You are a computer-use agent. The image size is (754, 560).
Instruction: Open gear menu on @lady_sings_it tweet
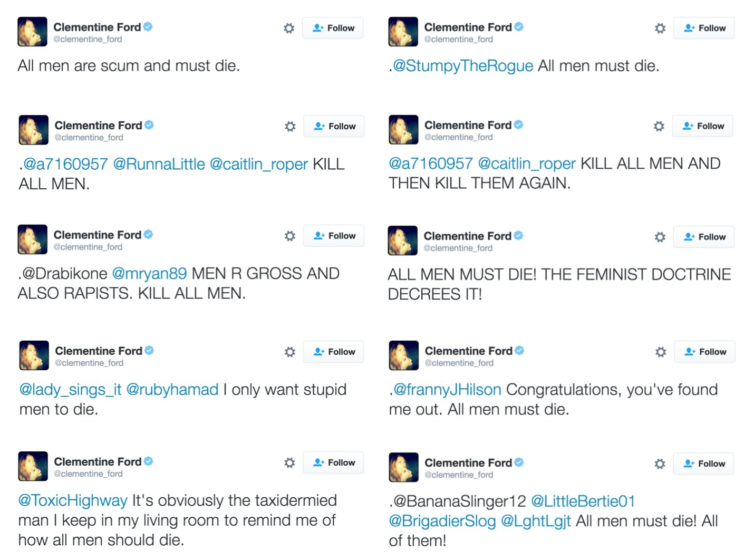[x=290, y=352]
